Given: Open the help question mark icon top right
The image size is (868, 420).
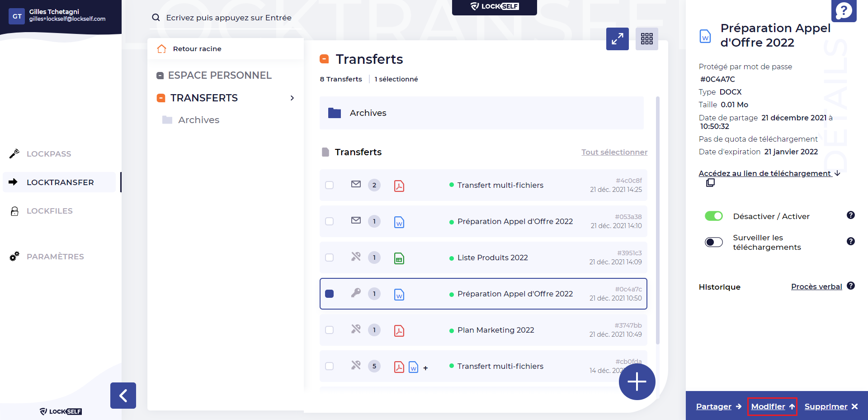Looking at the screenshot, I should point(844,10).
